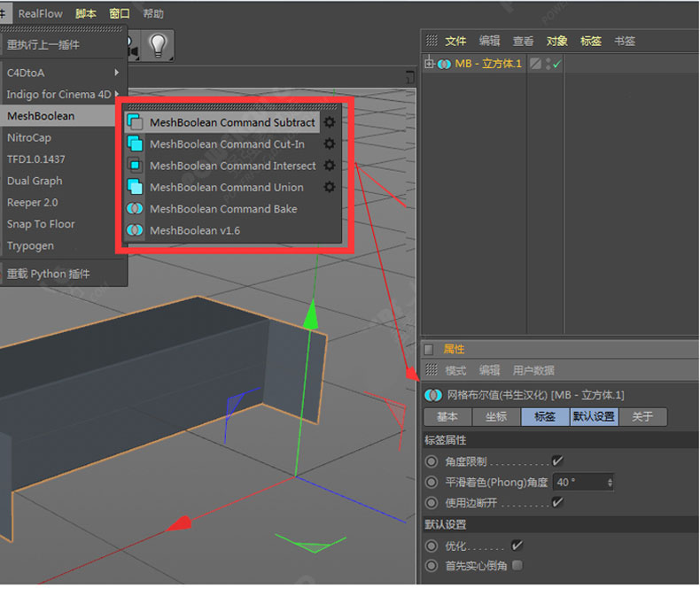700x596 pixels.
Task: Open attribute manager 用户数据 menu
Action: pos(533,370)
